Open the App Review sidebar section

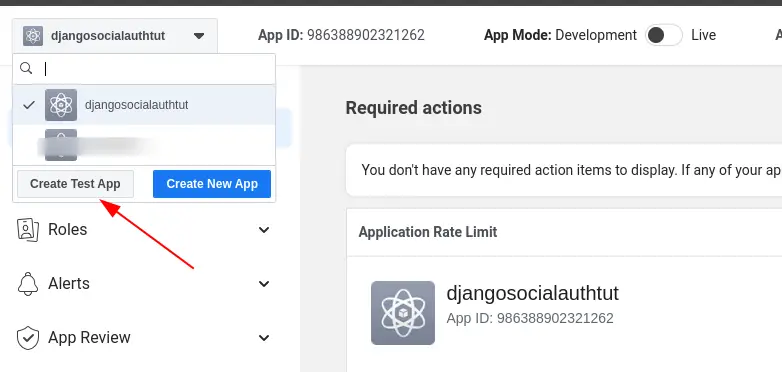click(144, 338)
